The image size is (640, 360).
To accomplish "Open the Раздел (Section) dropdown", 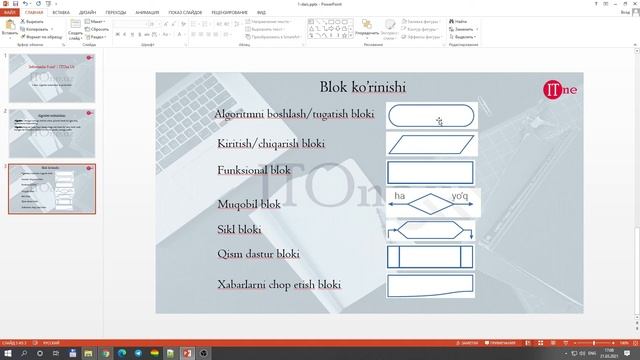I will (x=96, y=37).
